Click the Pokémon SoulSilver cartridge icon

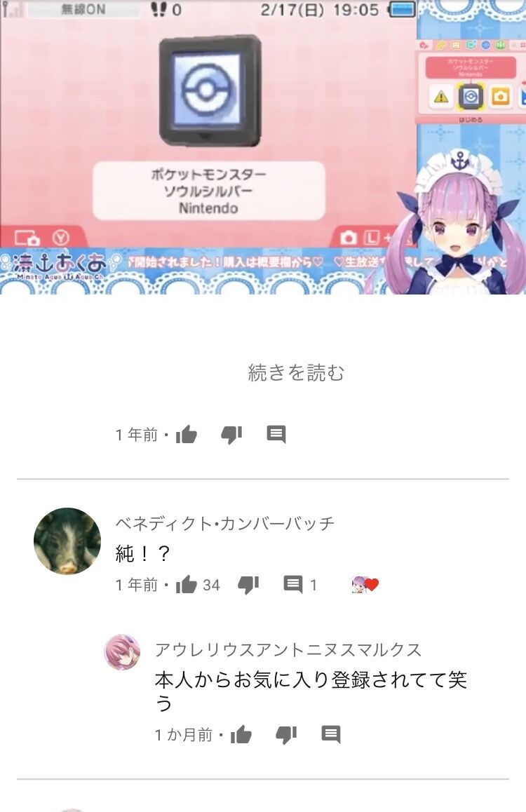(x=210, y=90)
